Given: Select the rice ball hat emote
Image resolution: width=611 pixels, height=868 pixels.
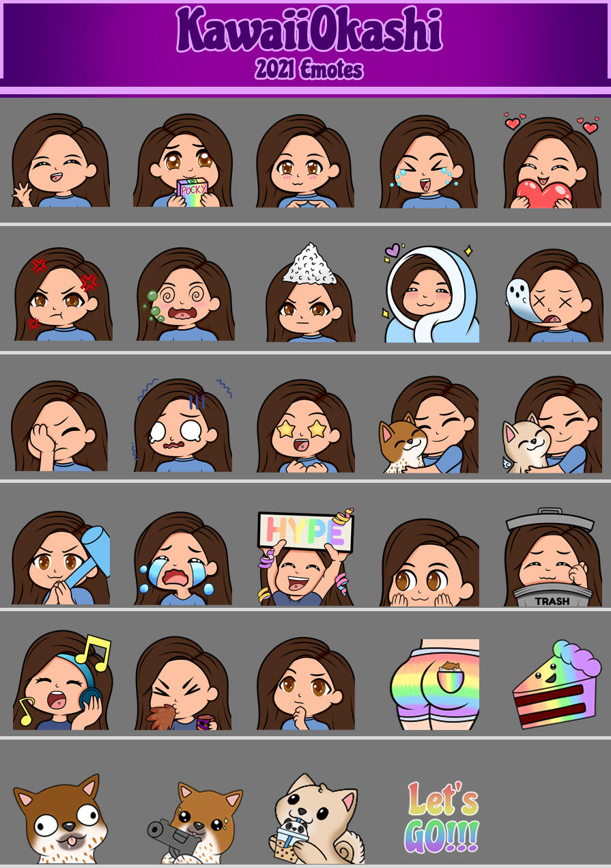Looking at the screenshot, I should point(310,293).
